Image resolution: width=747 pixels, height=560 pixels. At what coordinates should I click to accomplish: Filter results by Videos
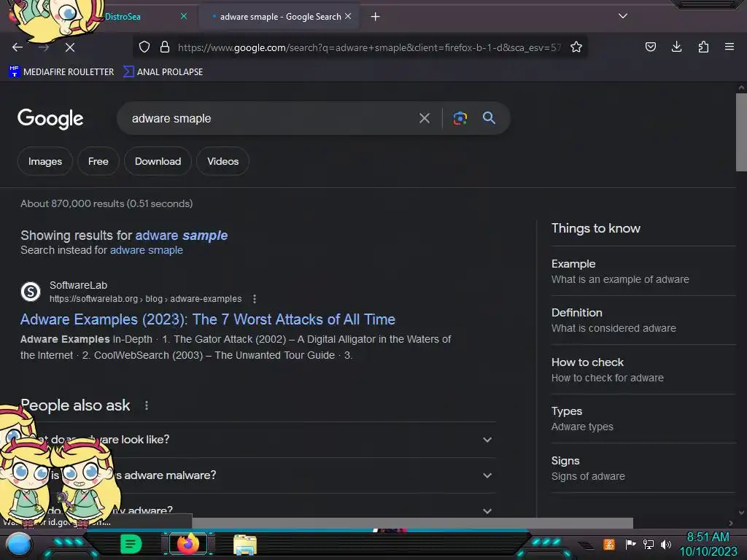click(222, 161)
